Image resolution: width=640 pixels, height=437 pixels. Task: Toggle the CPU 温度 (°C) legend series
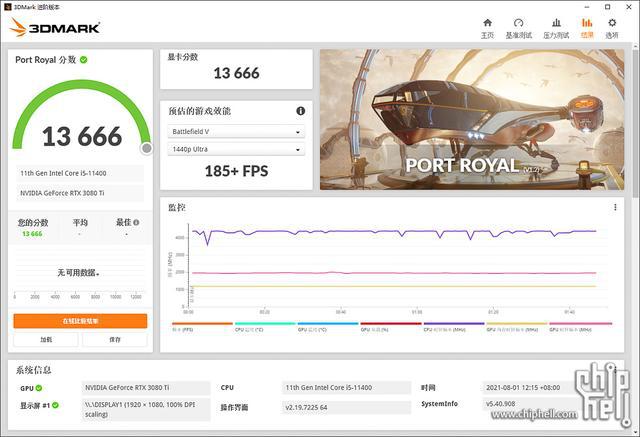(x=265, y=327)
